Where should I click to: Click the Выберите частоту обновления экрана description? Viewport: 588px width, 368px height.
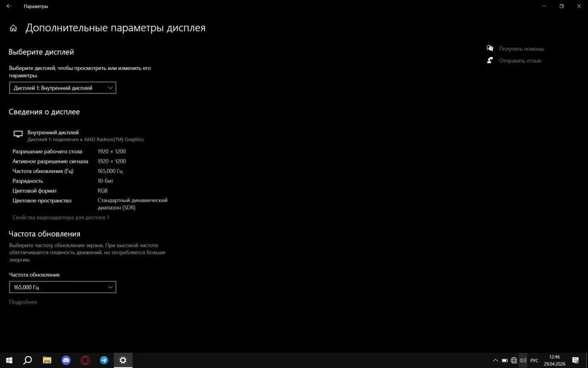point(87,253)
